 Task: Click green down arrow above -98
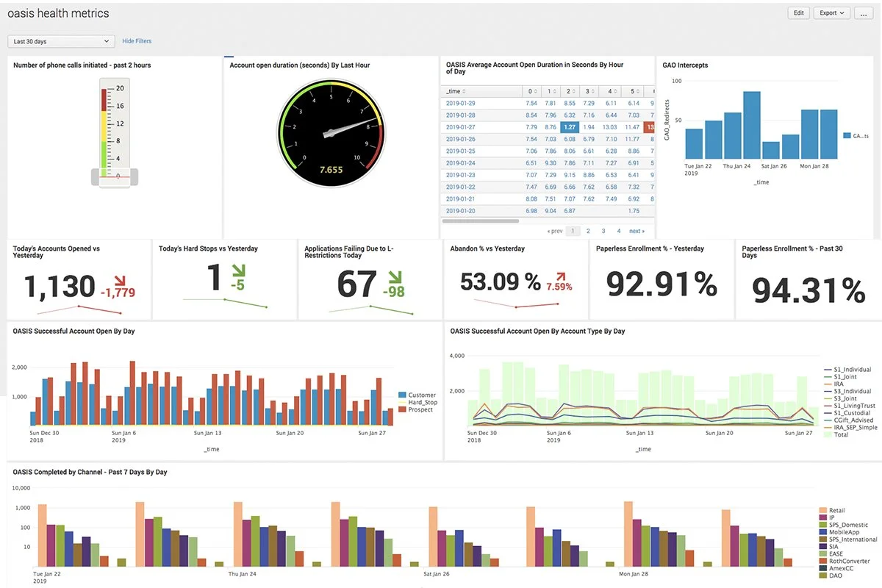point(395,278)
